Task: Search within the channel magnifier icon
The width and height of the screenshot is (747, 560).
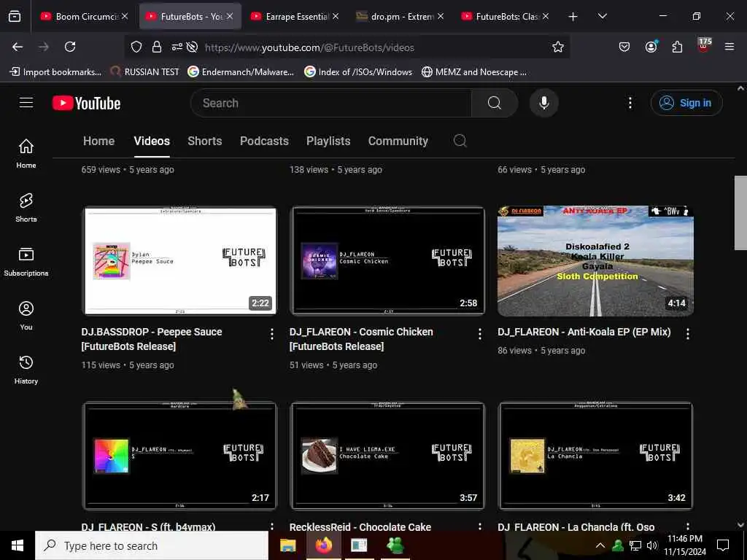Action: coord(460,141)
